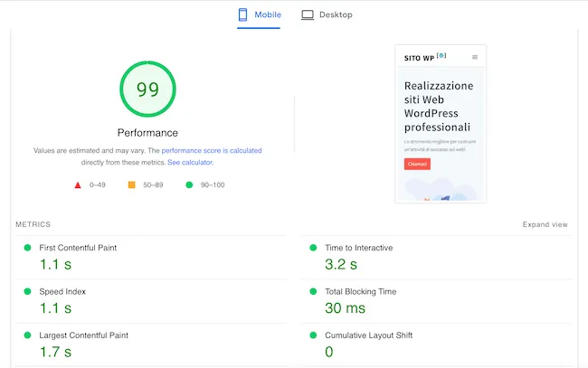Click the orange square 50–89 legend icon
The width and height of the screenshot is (588, 368).
(x=131, y=184)
